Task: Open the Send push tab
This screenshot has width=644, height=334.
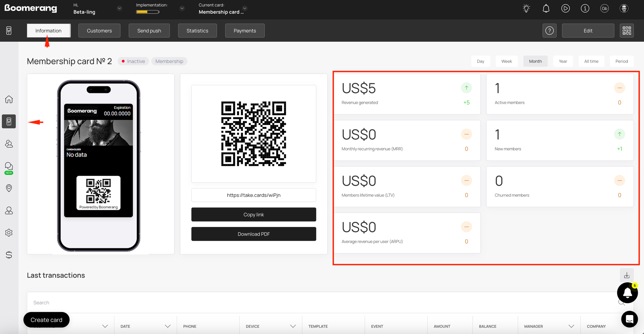Action: [x=149, y=30]
